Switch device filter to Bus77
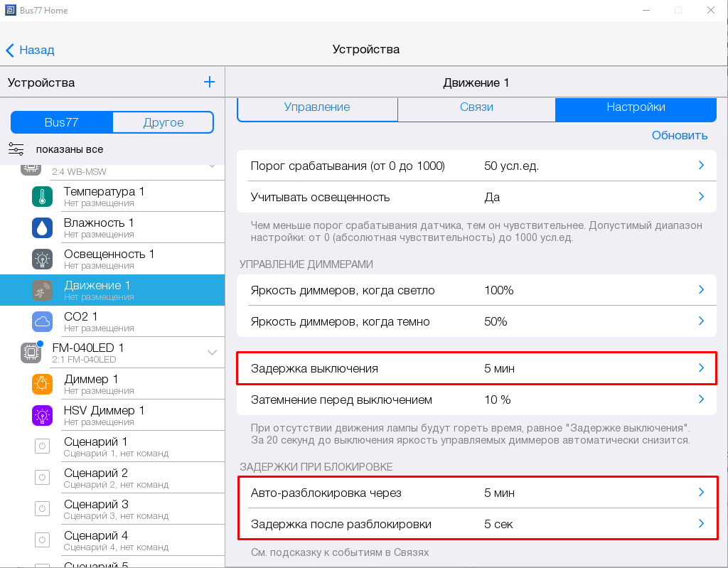 click(x=62, y=122)
